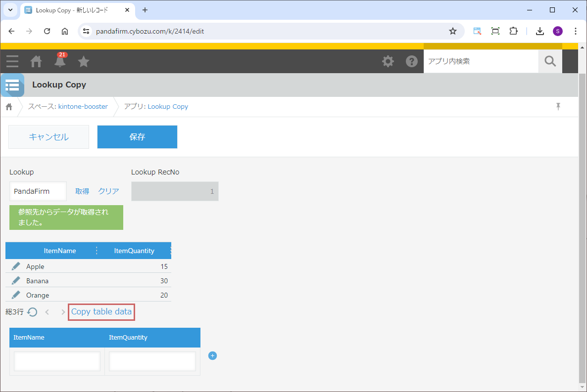Screen dimensions: 587x392
Task: Click pencil edit icon for Banana row
Action: click(16, 281)
